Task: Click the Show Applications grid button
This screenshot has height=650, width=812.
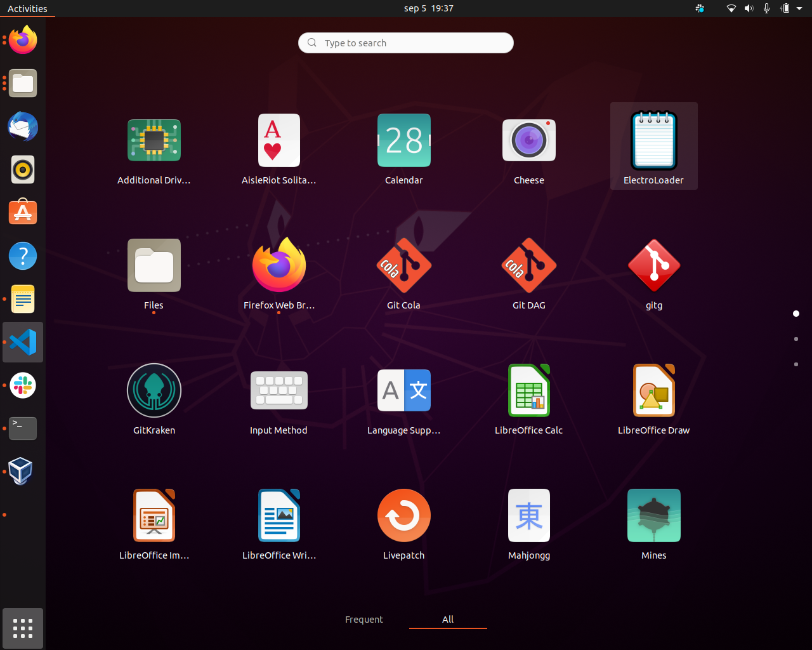Action: (x=23, y=628)
